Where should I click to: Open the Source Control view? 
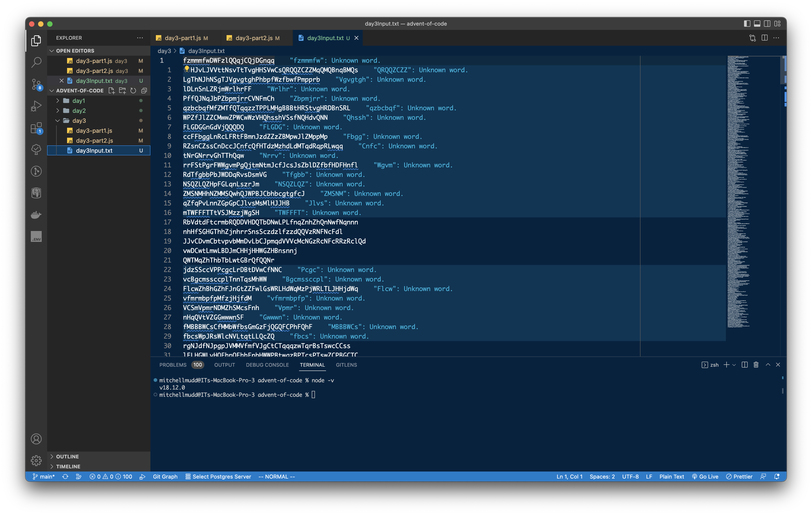coord(36,85)
